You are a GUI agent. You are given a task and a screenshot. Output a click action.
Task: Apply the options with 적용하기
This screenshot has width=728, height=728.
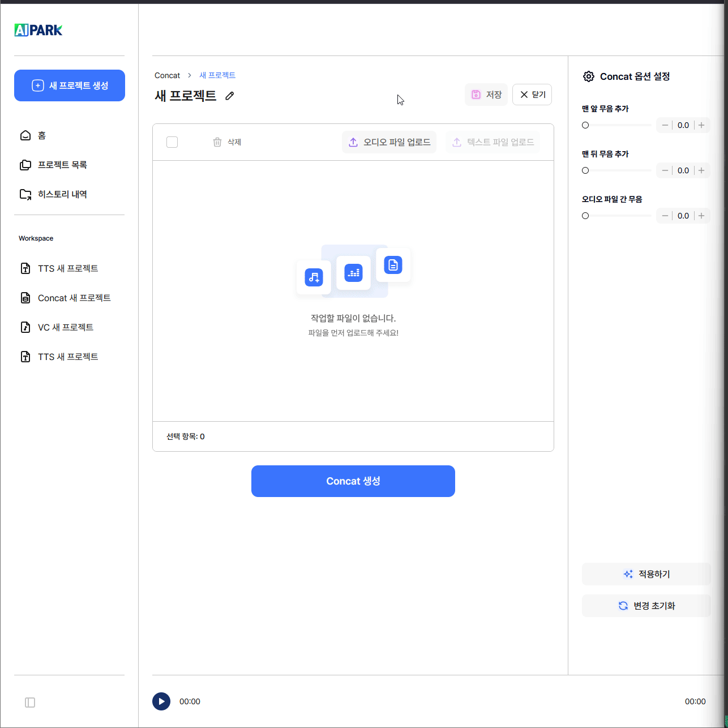[646, 574]
